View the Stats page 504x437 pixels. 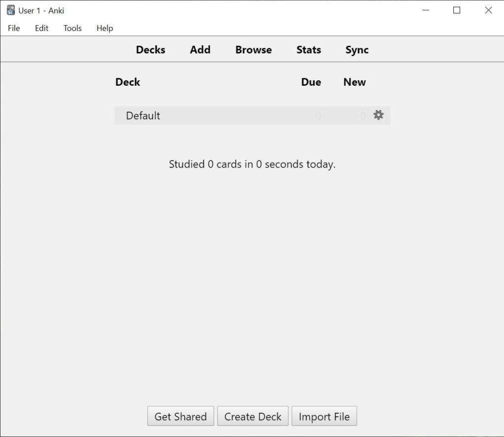click(x=309, y=50)
